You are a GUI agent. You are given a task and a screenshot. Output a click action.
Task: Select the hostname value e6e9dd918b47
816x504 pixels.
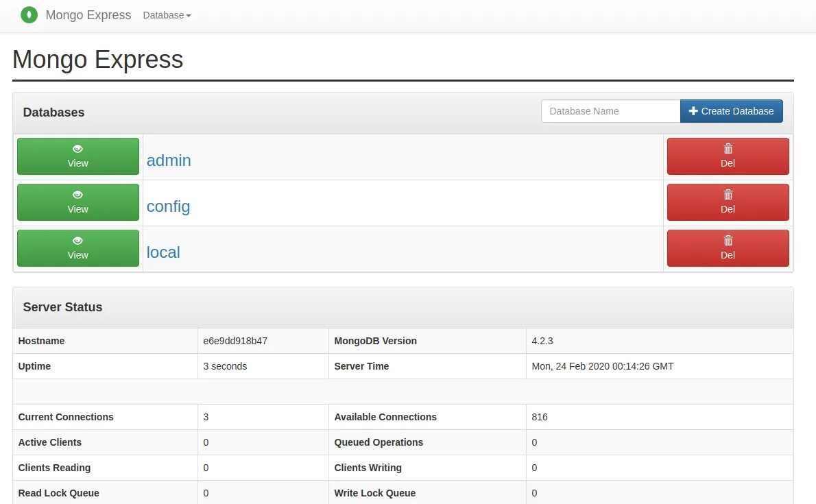(235, 341)
